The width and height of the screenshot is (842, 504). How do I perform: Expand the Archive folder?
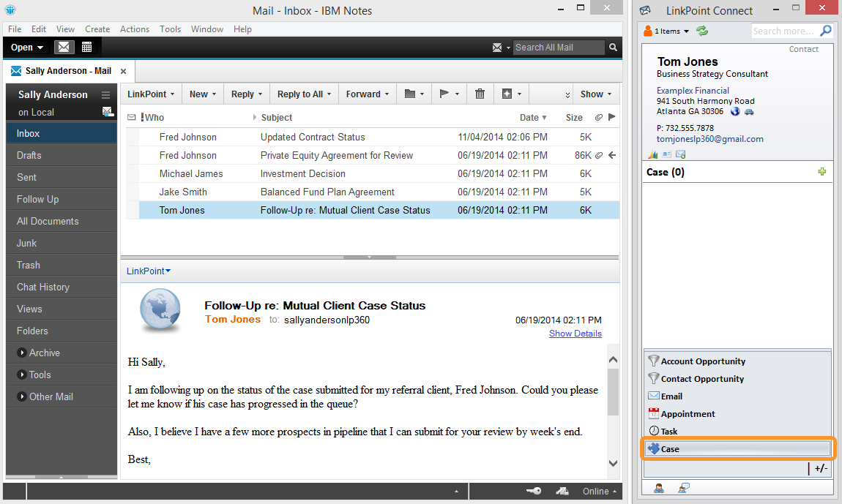point(22,353)
